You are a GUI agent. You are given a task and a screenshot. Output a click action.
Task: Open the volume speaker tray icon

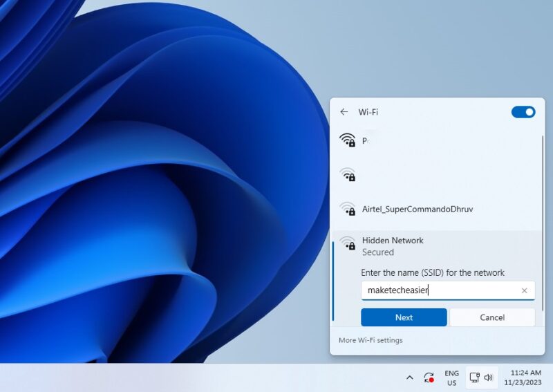coord(489,377)
